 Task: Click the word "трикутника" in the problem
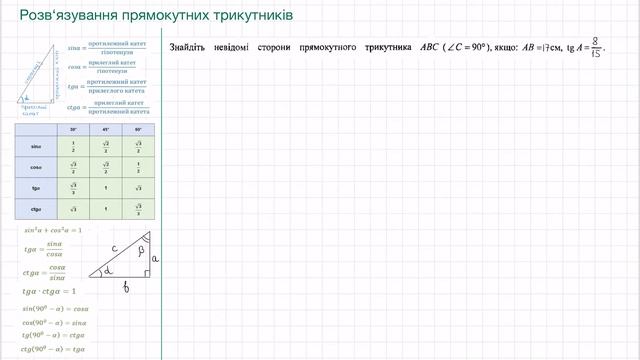pos(388,48)
